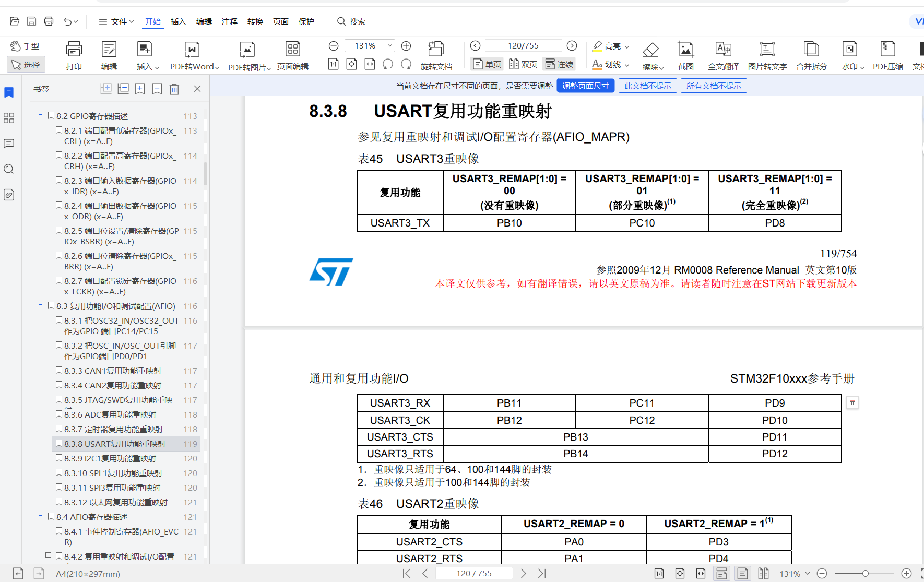This screenshot has width=924, height=582.
Task: Check the 8.3.8 USART bookmark checkbox
Action: point(59,443)
